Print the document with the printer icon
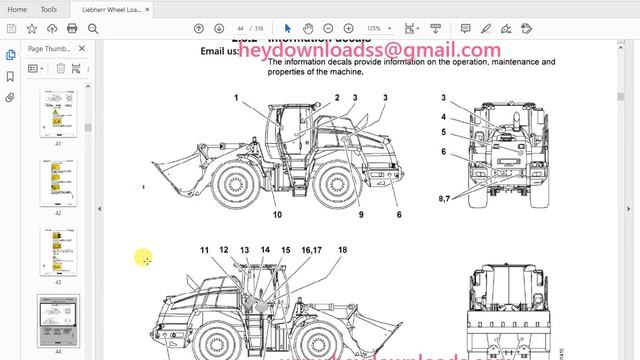The width and height of the screenshot is (640, 360). point(72,29)
